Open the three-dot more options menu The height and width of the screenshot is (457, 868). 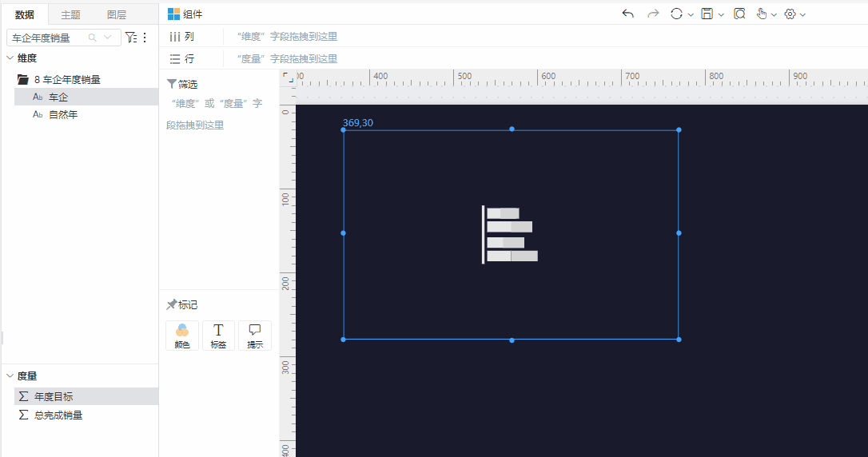click(145, 37)
